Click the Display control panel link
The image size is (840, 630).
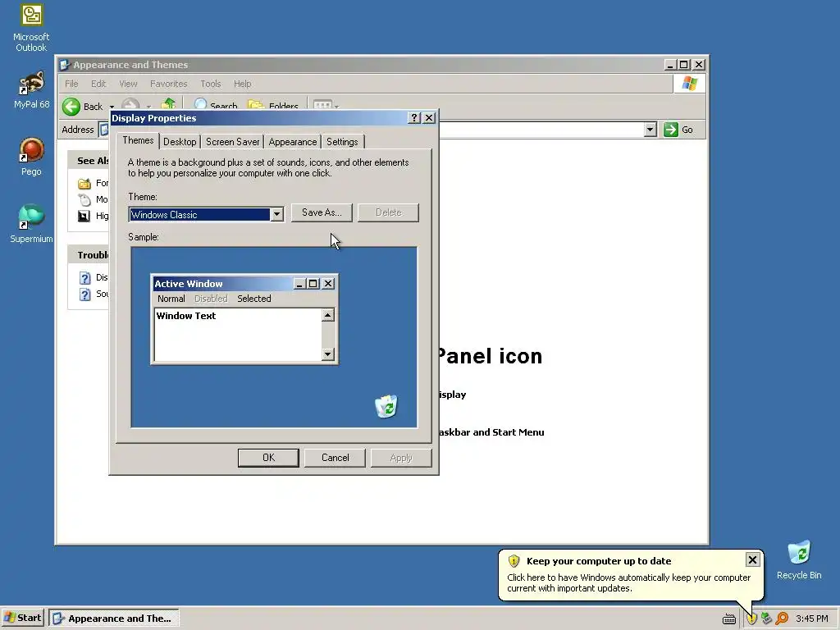click(453, 395)
